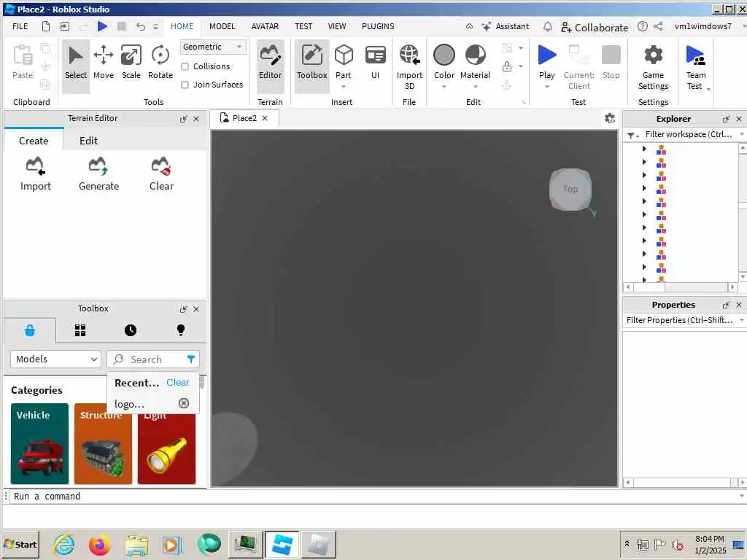Open the UI insert tool

pos(376,63)
